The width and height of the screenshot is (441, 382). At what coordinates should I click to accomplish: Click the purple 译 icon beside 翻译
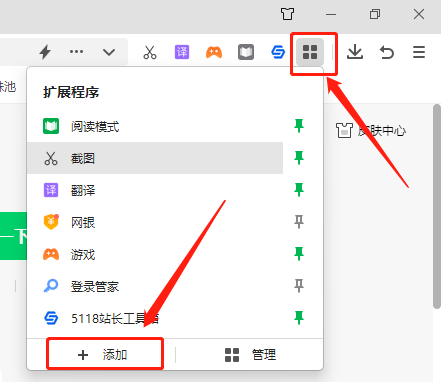pyautogui.click(x=51, y=190)
